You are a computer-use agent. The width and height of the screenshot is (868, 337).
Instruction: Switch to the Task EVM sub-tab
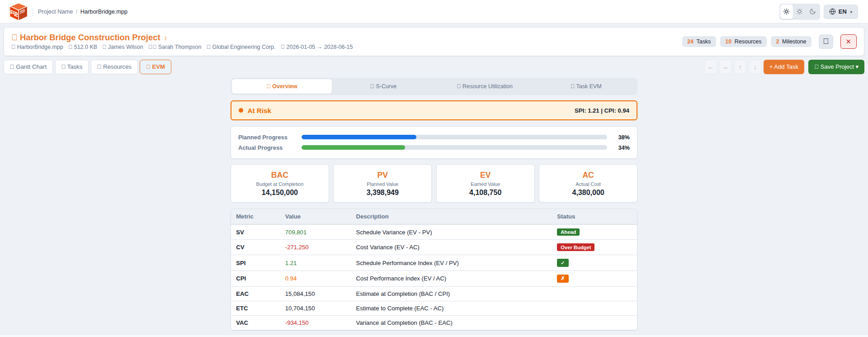(586, 86)
